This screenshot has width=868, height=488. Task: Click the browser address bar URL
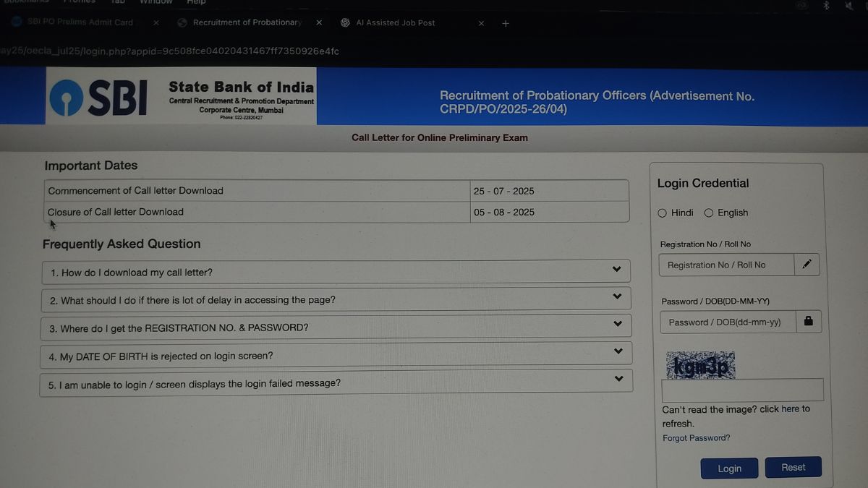tap(169, 51)
